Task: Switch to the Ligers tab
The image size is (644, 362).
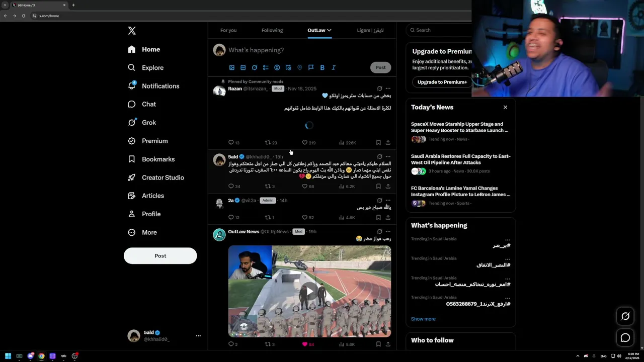Action: [x=370, y=30]
